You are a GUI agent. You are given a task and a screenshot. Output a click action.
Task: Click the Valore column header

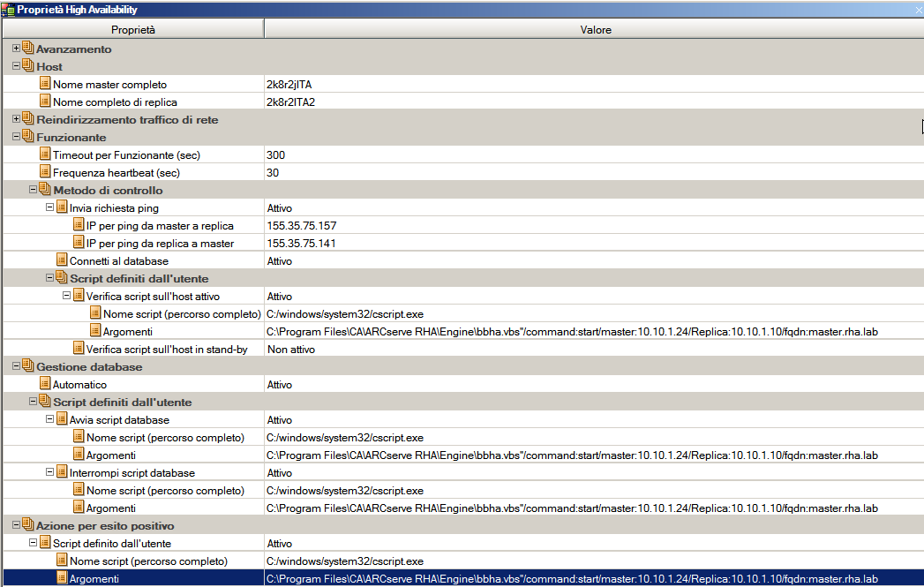point(595,29)
